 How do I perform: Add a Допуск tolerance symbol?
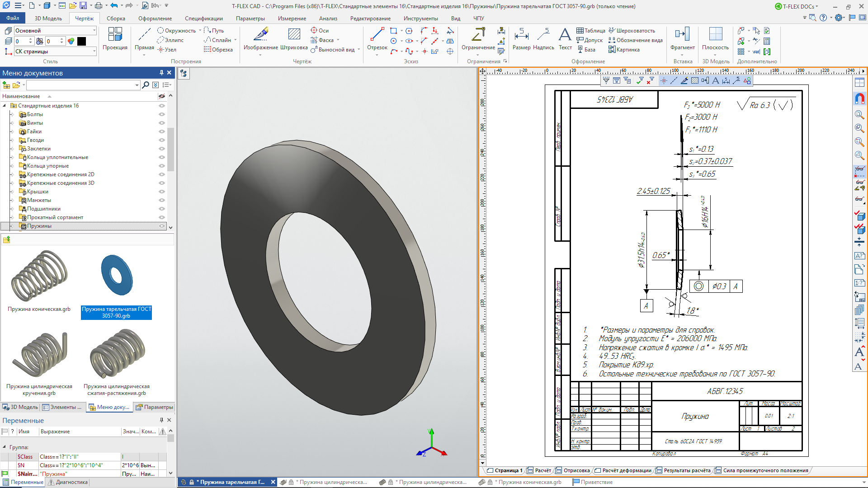[590, 40]
